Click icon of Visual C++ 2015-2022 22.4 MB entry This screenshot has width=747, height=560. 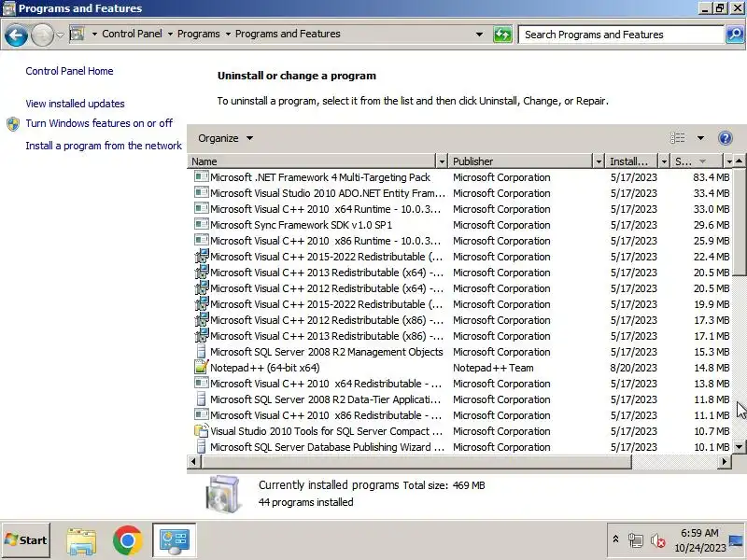pyautogui.click(x=202, y=256)
